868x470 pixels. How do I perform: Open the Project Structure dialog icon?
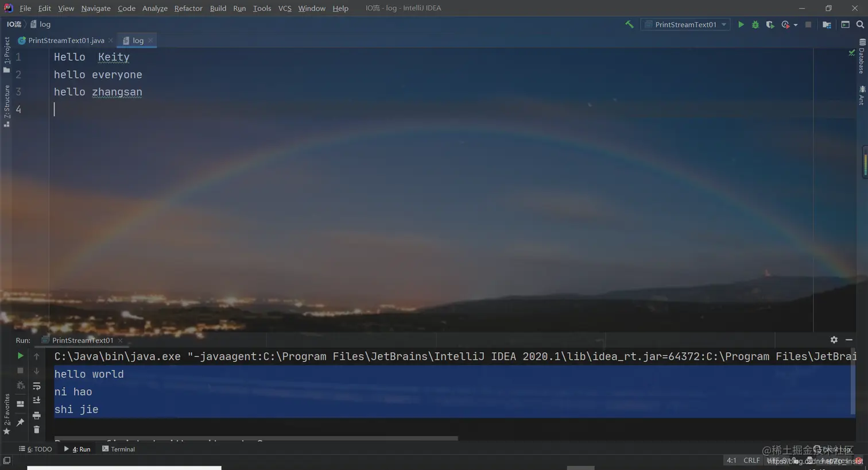click(x=827, y=25)
